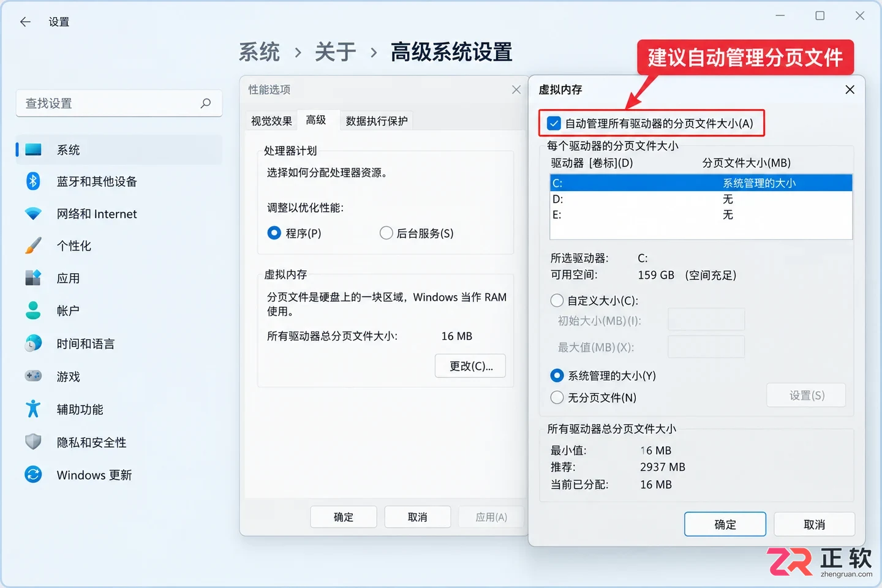This screenshot has height=588, width=882.
Task: Select 系统管理的大小(Y) radio option
Action: click(557, 375)
